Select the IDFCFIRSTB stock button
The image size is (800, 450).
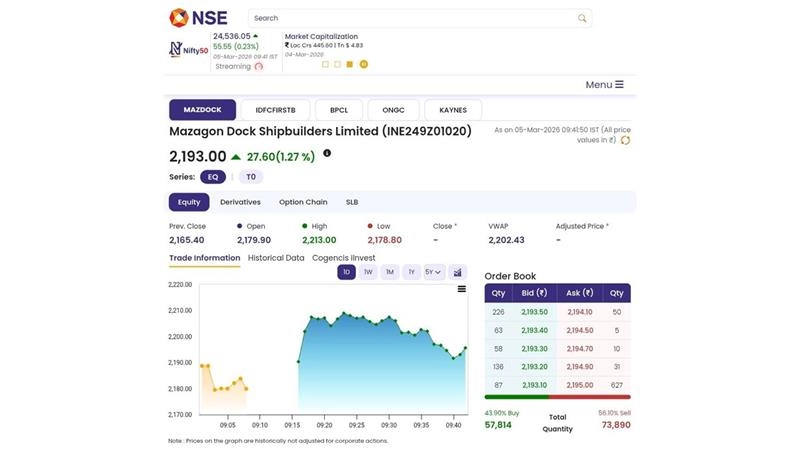pyautogui.click(x=276, y=110)
